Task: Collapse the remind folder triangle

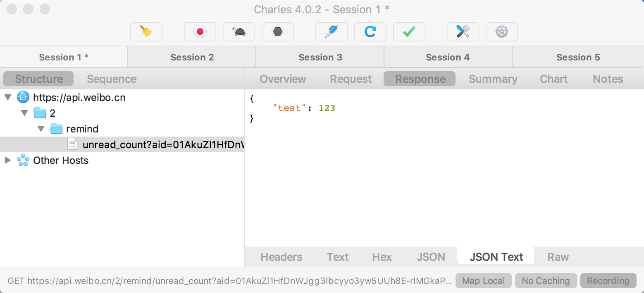Action: point(41,129)
